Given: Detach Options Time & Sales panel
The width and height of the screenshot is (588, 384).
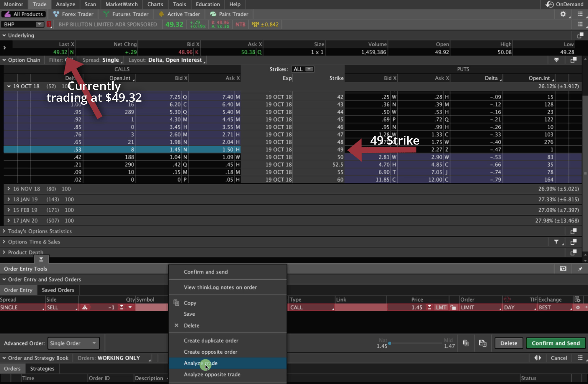Looking at the screenshot, I should 573,242.
